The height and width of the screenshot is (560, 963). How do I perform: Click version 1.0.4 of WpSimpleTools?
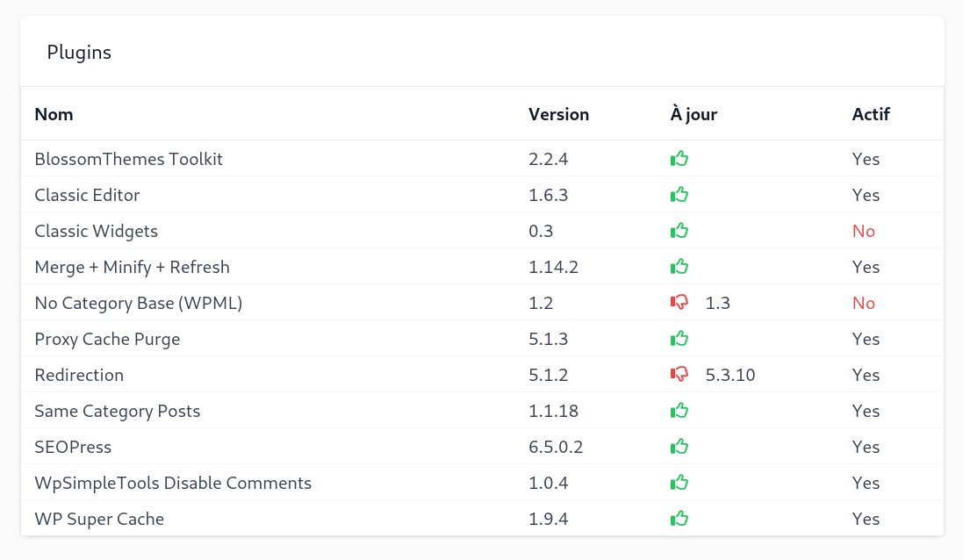coord(549,484)
